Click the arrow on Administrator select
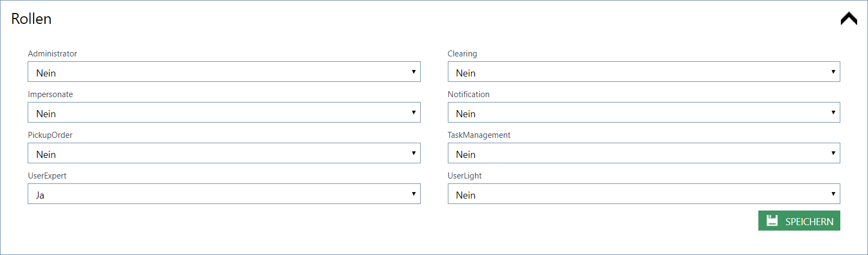The height and width of the screenshot is (255, 868). click(x=413, y=72)
